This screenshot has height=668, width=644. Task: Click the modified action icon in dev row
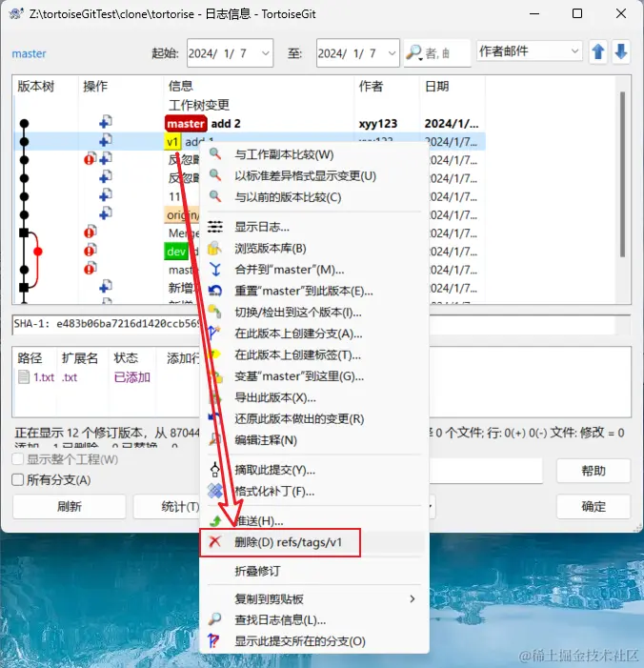coord(90,251)
